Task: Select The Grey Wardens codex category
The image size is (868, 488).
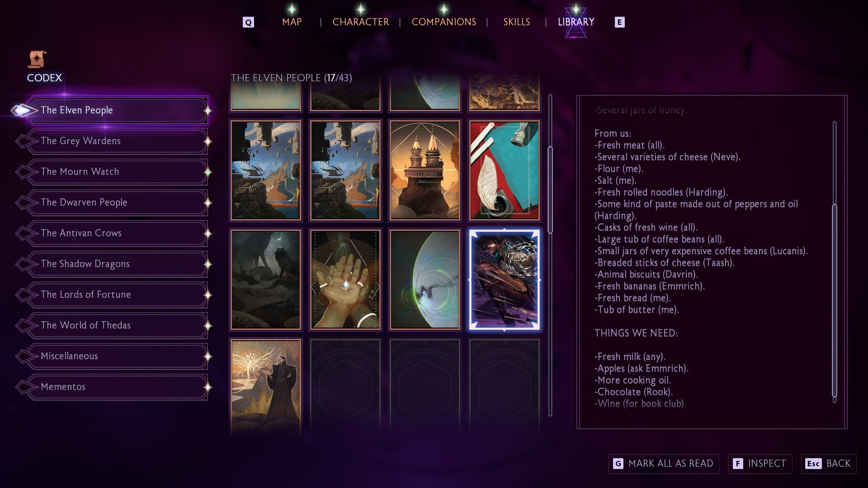Action: point(118,141)
